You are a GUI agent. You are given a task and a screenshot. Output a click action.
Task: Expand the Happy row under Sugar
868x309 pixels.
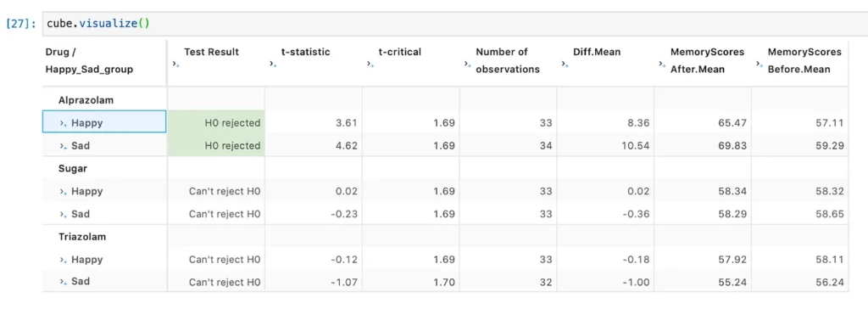click(x=63, y=192)
